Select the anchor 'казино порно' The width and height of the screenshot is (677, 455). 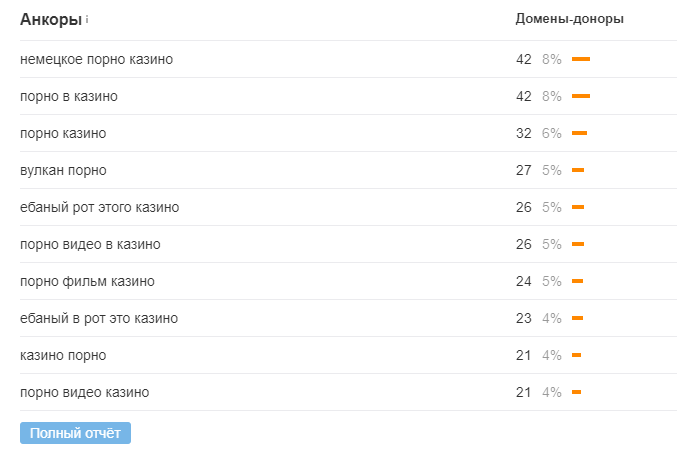point(63,355)
